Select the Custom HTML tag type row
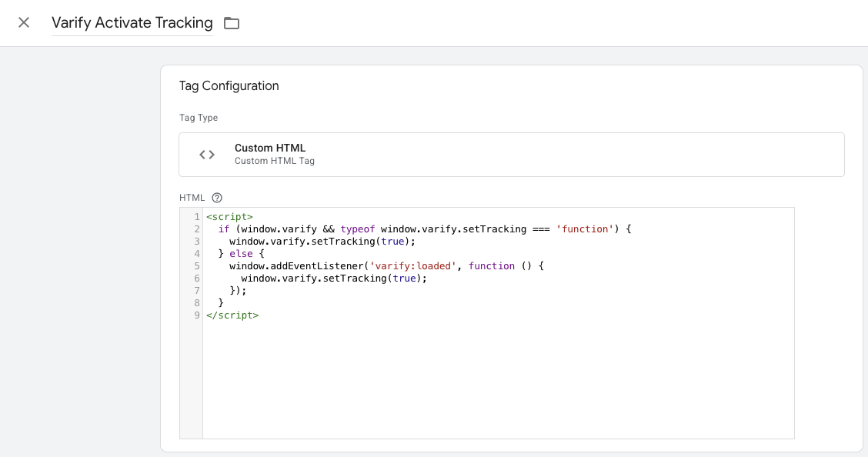This screenshot has height=457, width=868. tap(511, 155)
